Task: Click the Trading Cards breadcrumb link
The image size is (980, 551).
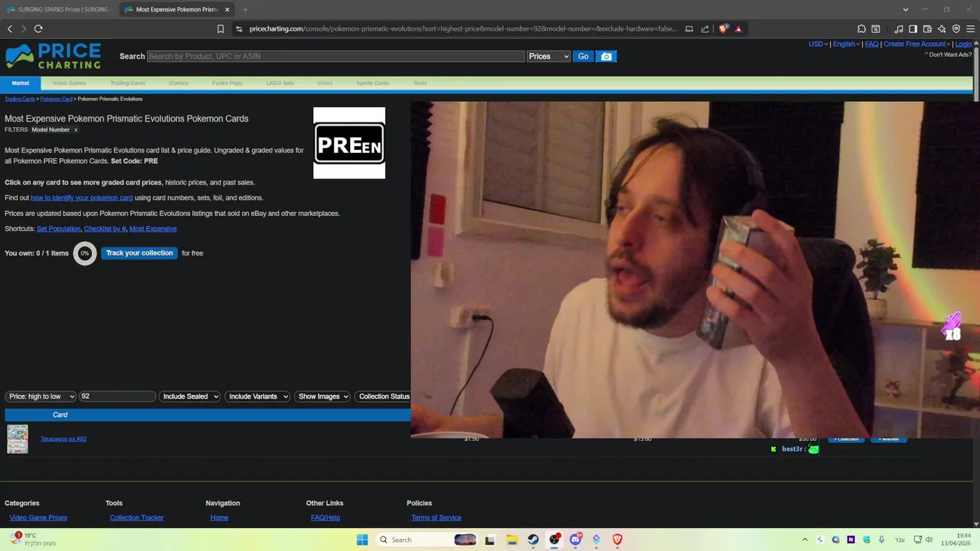Action: [20, 99]
